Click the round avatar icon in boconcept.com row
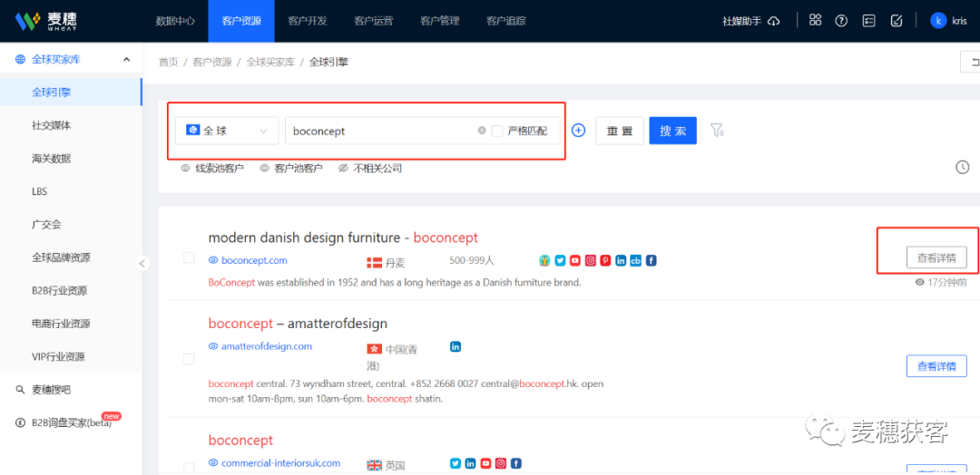The width and height of the screenshot is (980, 475). tap(545, 260)
